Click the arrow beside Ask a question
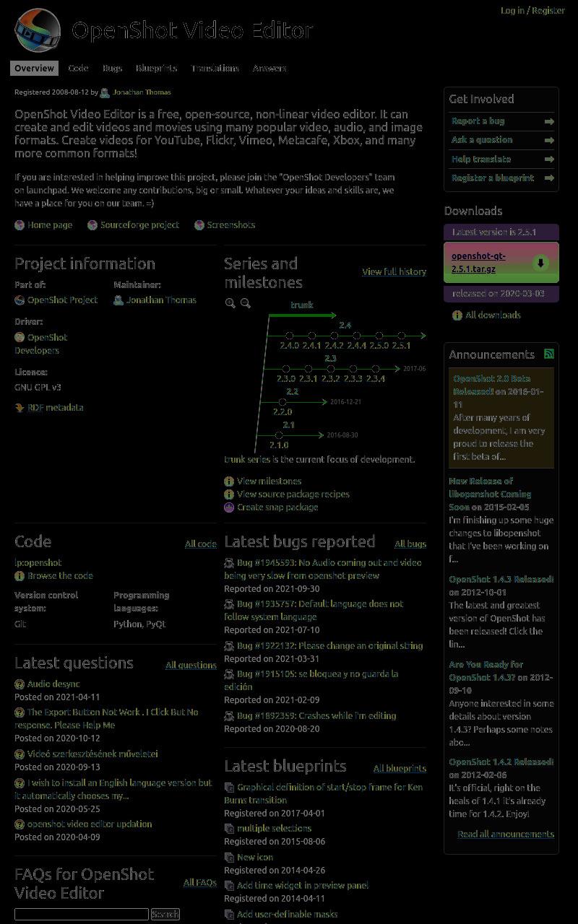The width and height of the screenshot is (578, 924). [549, 140]
